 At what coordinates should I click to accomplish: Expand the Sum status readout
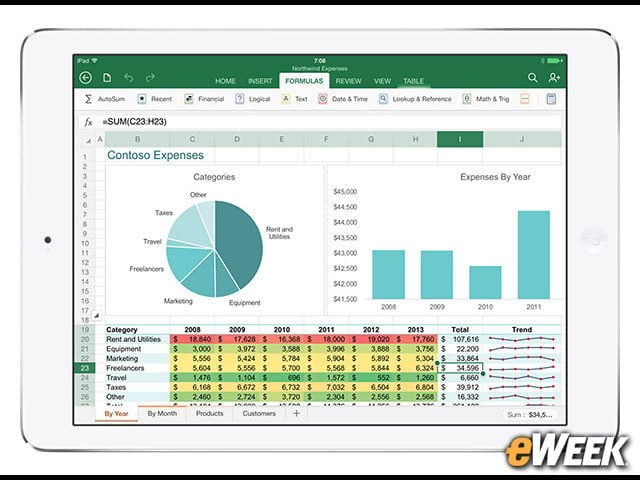point(529,415)
